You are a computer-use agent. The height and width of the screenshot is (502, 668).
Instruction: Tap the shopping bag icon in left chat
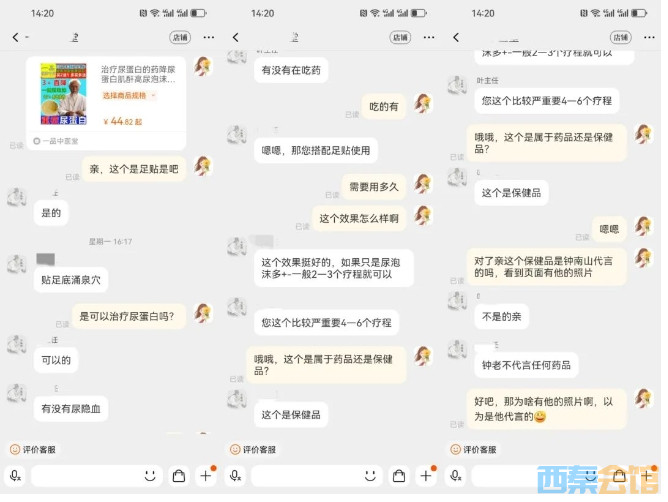pyautogui.click(x=179, y=476)
